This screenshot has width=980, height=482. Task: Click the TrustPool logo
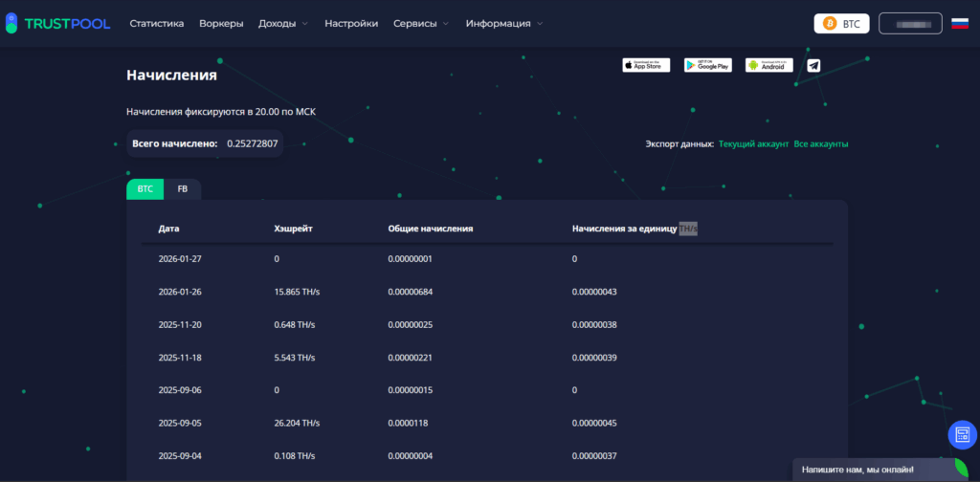[x=57, y=23]
